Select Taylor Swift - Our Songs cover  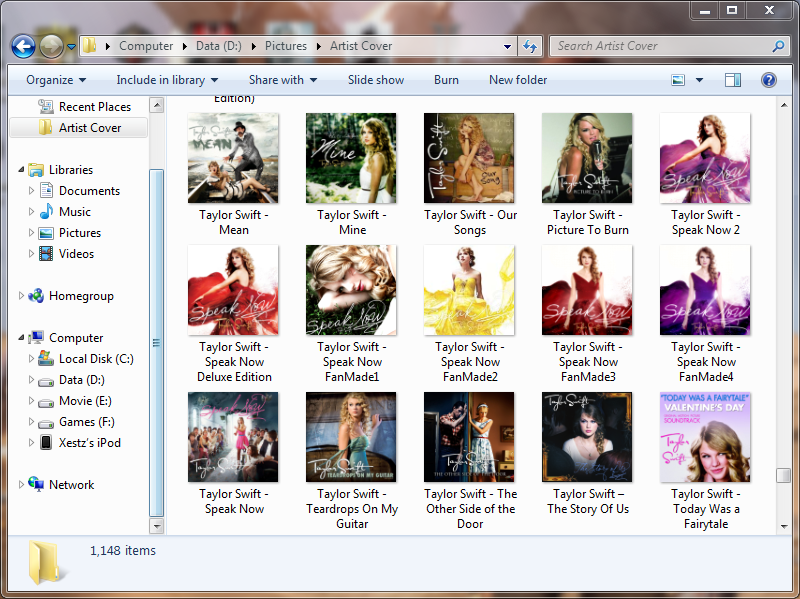click(469, 158)
